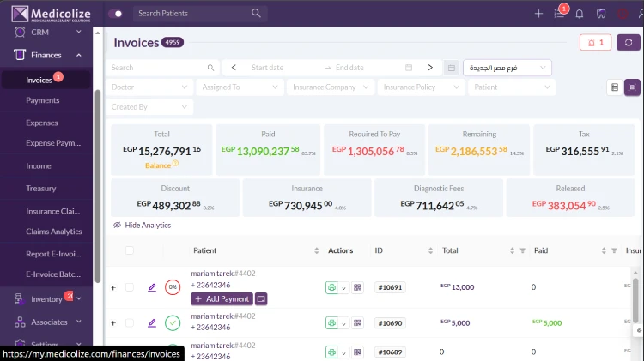Viewport: 644px width, 361px height.
Task: Click the refresh invoices button
Action: tap(629, 42)
